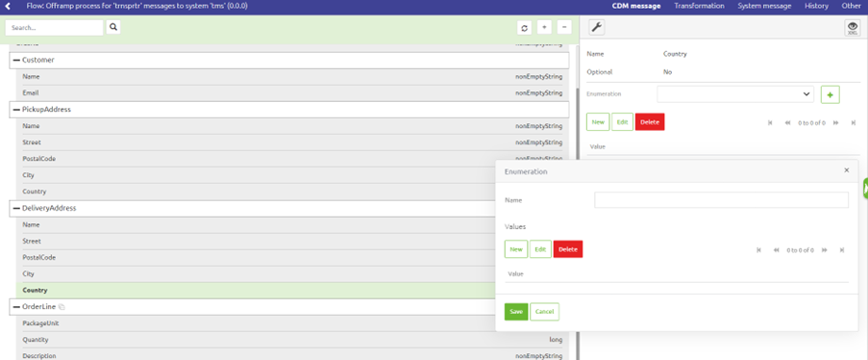This screenshot has width=868, height=360.
Task: Open the Other tab
Action: coord(851,6)
